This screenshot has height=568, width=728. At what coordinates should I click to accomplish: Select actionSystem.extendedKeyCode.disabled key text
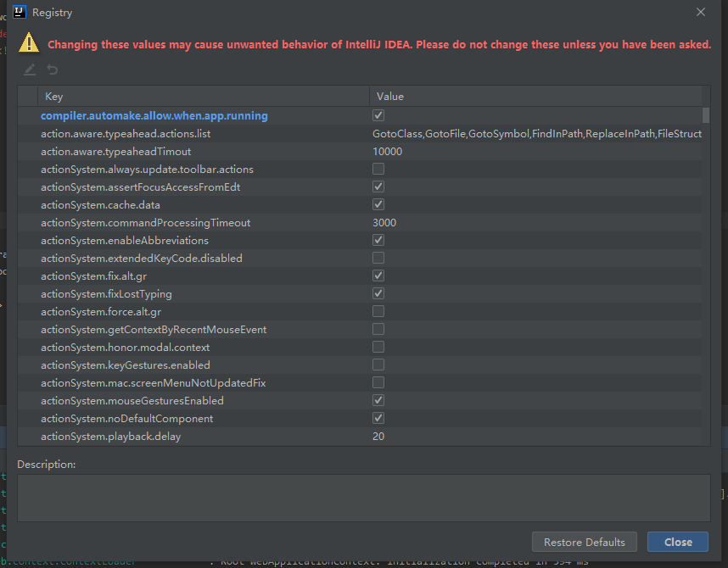[142, 259]
